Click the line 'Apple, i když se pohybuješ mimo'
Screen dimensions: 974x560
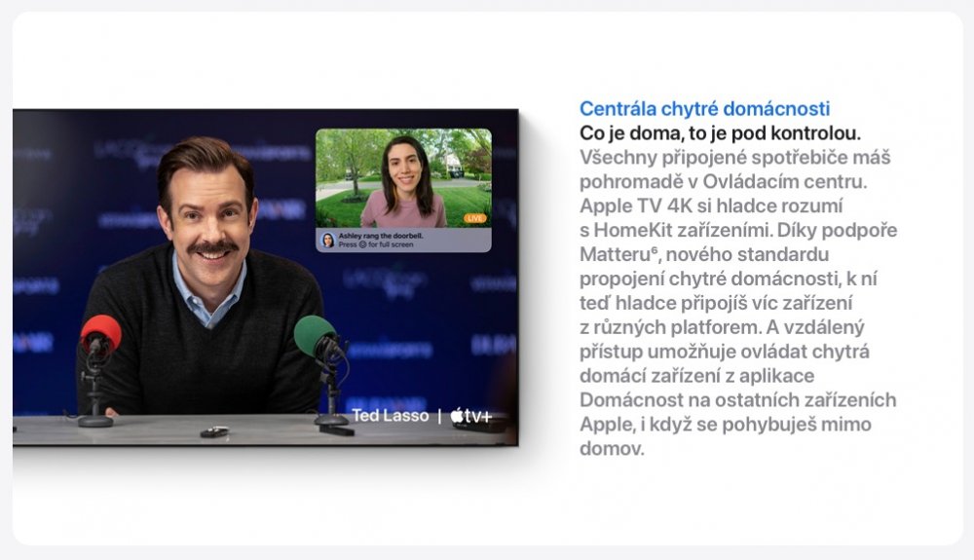[726, 424]
